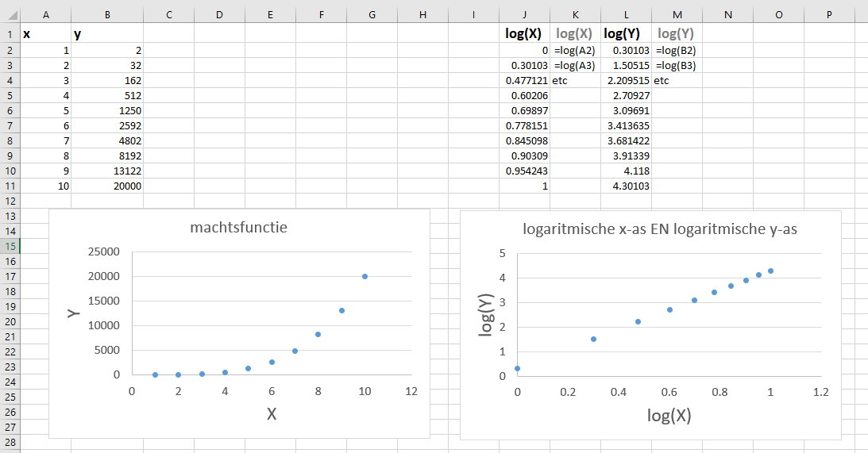Select the row 28 header

point(10,441)
